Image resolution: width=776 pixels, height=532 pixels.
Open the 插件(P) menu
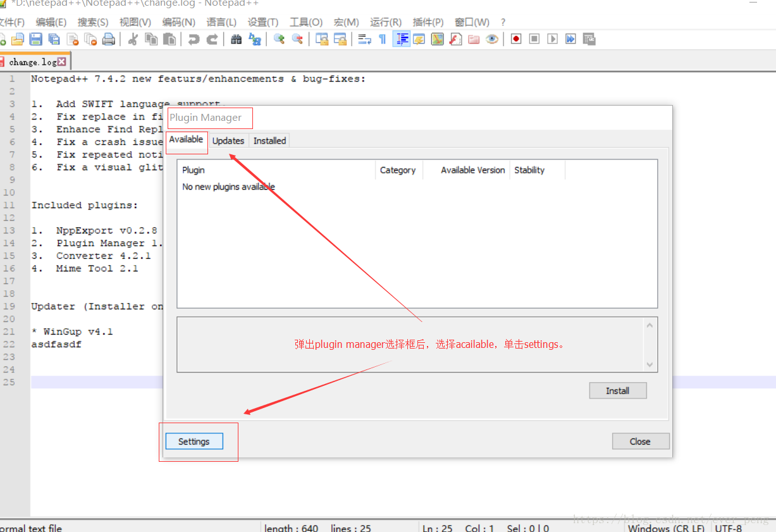[428, 22]
